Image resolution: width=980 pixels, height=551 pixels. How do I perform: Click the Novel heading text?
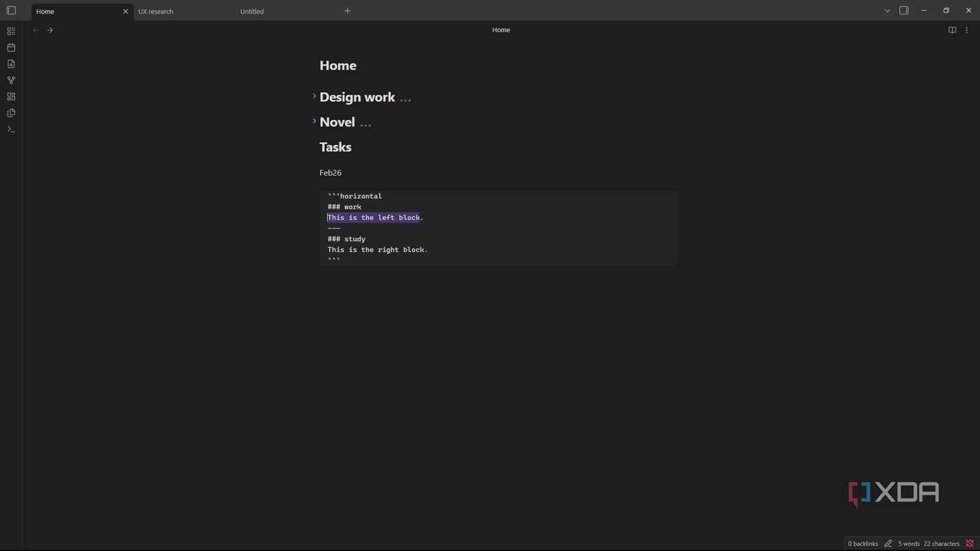click(337, 122)
